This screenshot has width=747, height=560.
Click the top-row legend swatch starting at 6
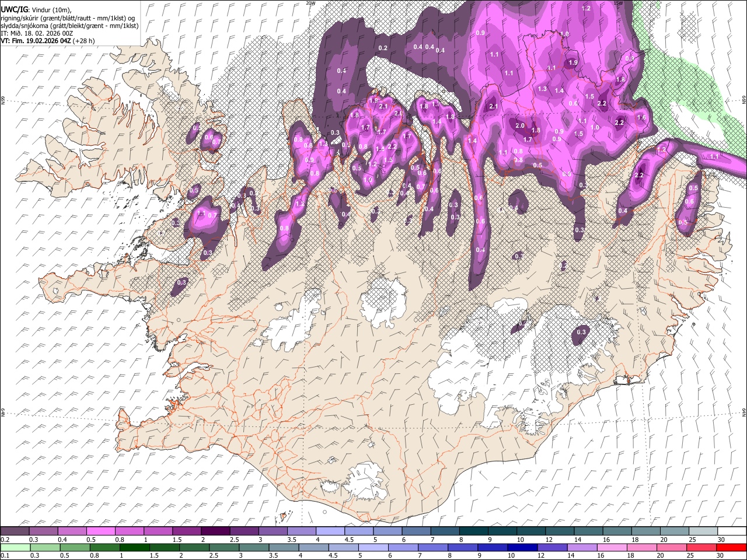[x=416, y=531]
